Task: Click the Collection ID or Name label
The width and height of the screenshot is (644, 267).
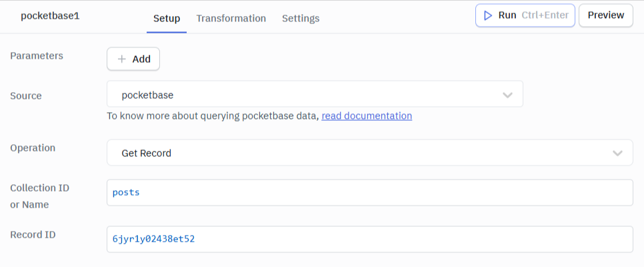Action: point(39,196)
